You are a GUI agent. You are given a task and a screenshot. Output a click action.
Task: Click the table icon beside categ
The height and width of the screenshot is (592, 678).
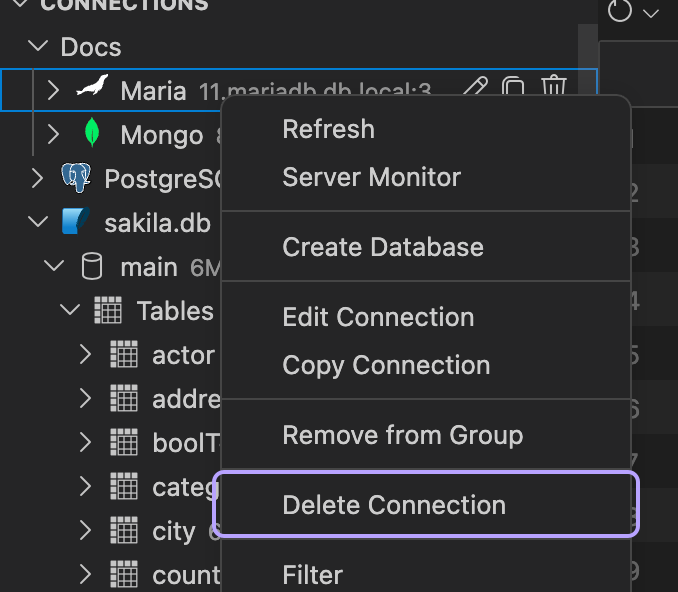coord(124,486)
